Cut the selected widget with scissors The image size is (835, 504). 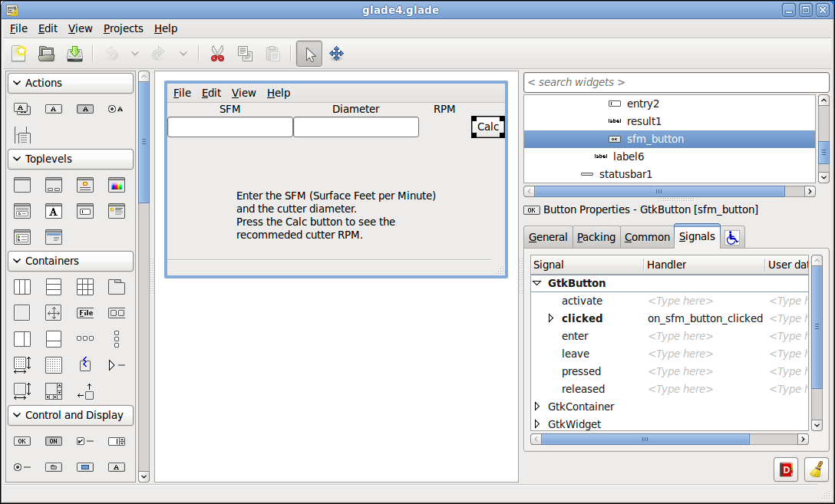click(217, 53)
